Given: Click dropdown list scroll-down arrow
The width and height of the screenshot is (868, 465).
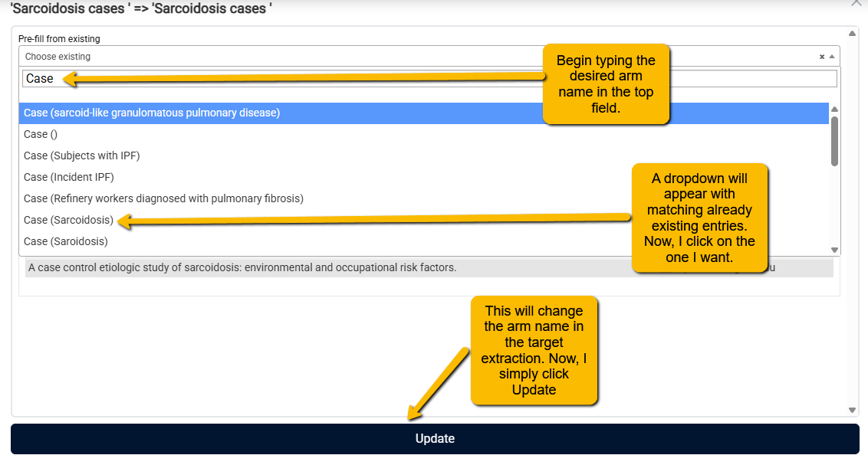Looking at the screenshot, I should click(834, 250).
